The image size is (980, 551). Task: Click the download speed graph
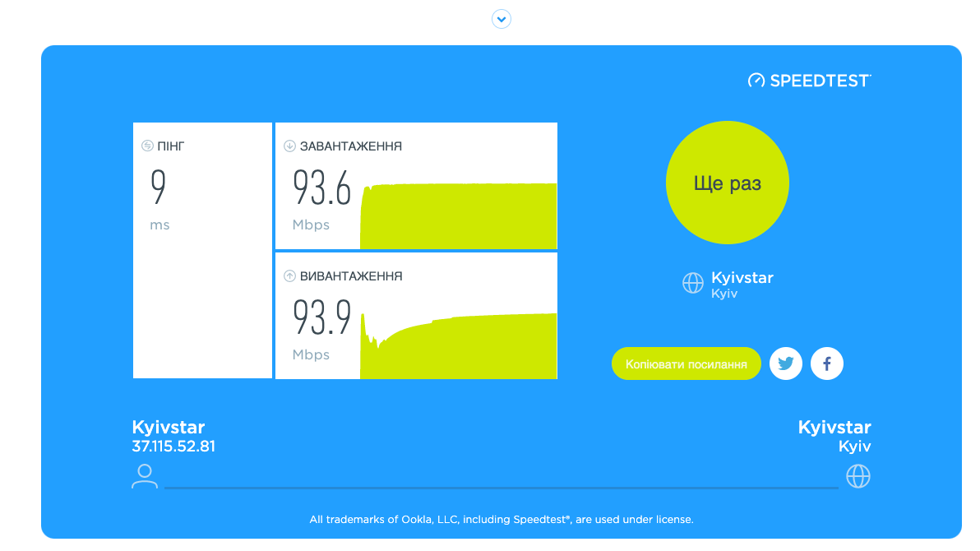(x=458, y=215)
